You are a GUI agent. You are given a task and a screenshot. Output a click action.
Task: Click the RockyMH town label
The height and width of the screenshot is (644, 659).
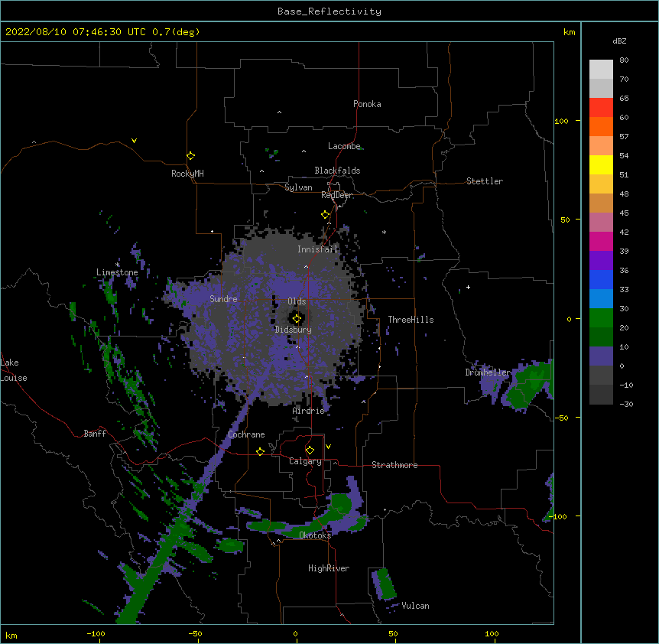tap(187, 174)
